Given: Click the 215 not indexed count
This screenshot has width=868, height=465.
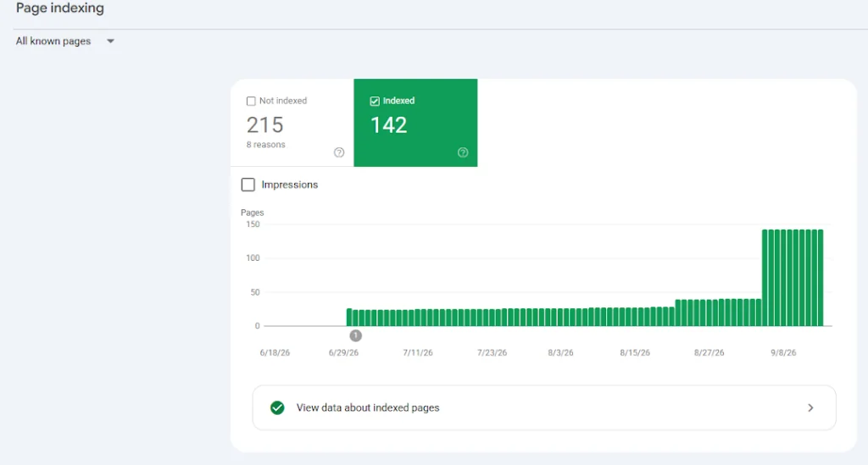Looking at the screenshot, I should [265, 125].
